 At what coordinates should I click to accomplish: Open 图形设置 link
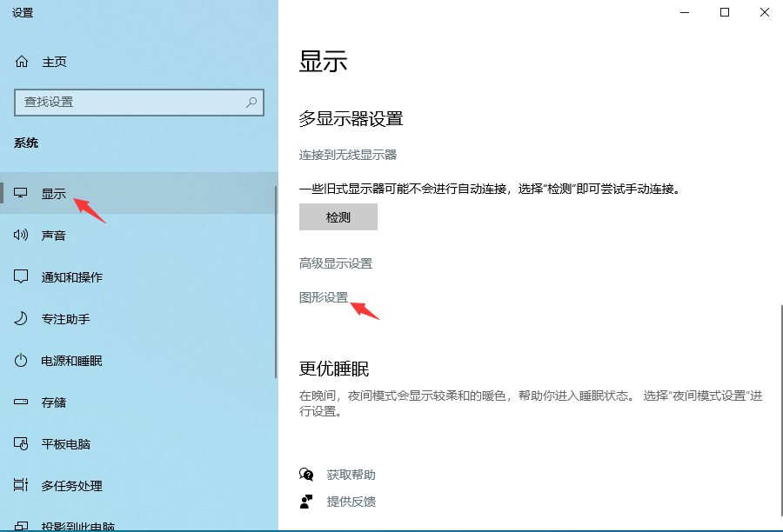tap(324, 297)
